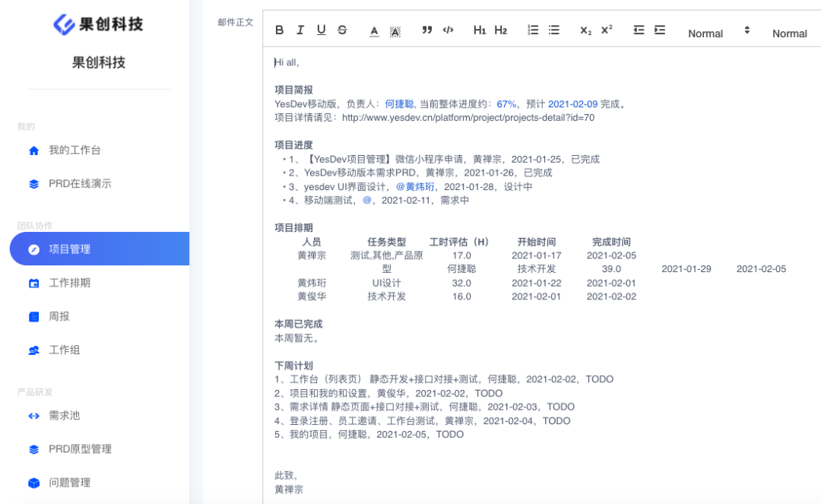Click plan item 5、我的项目
Image resolution: width=821 pixels, height=504 pixels.
(369, 434)
